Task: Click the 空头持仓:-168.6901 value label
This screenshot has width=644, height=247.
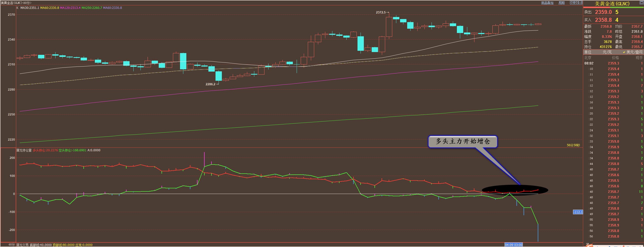Action: tap(73, 150)
